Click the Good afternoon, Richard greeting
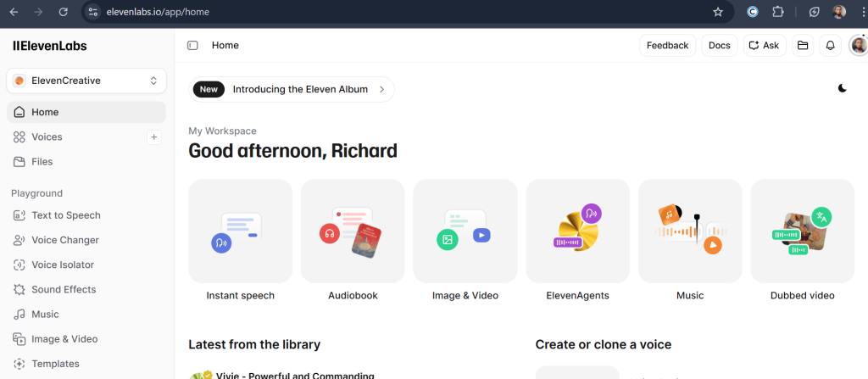Screen dimensions: 868x379 coord(292,151)
